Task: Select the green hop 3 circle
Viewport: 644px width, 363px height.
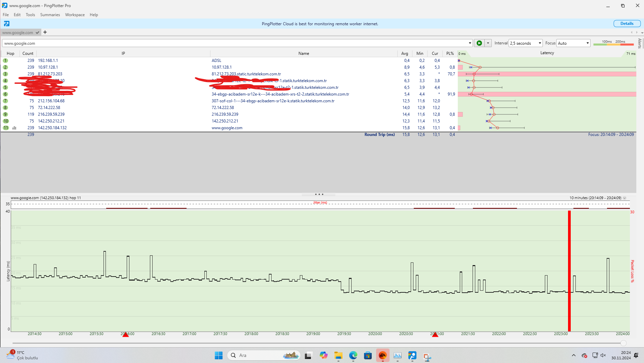Action: (x=5, y=74)
